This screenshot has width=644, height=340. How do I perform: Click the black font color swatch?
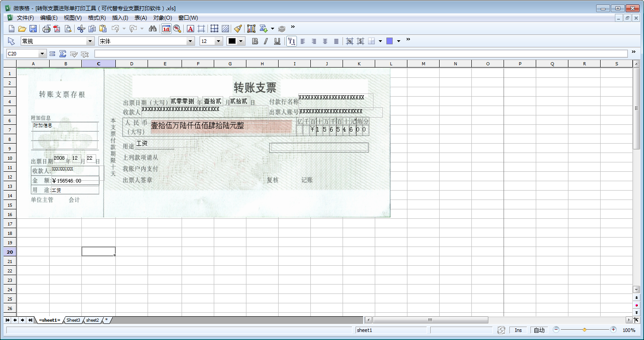coord(232,41)
